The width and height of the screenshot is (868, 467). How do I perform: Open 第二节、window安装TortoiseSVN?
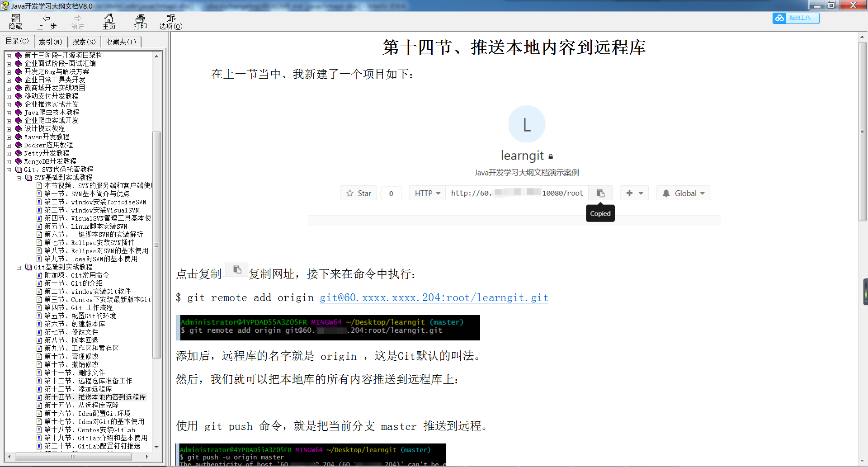(95, 202)
